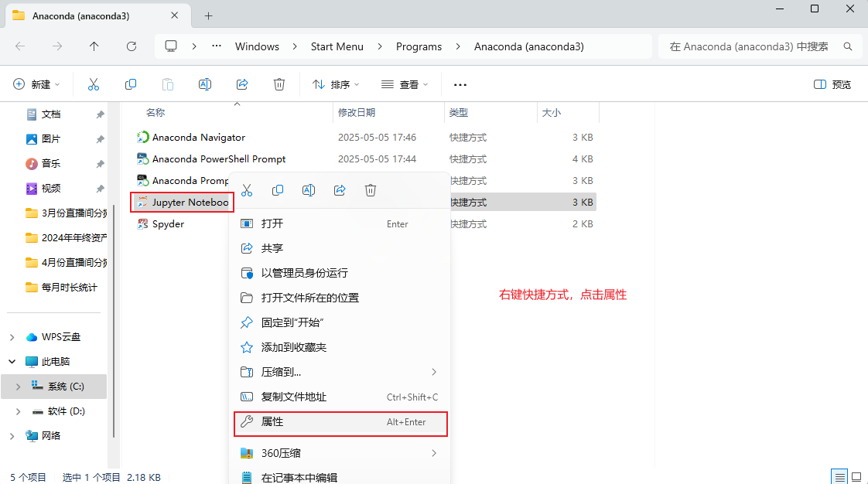This screenshot has height=484, width=868.
Task: Click Windows in the breadcrumb path
Action: (257, 46)
